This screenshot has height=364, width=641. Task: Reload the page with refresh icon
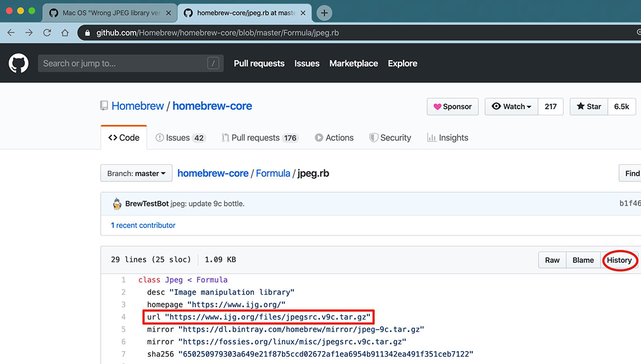[x=47, y=33]
